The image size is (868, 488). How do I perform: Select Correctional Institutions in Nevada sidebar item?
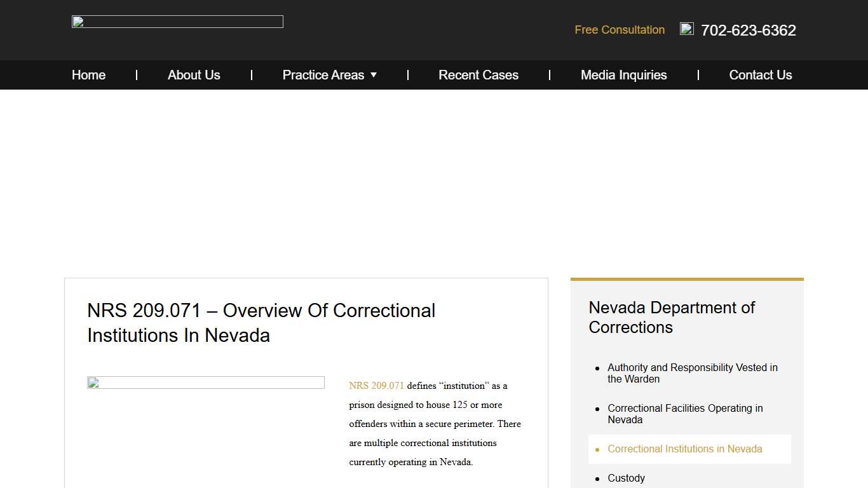[685, 449]
